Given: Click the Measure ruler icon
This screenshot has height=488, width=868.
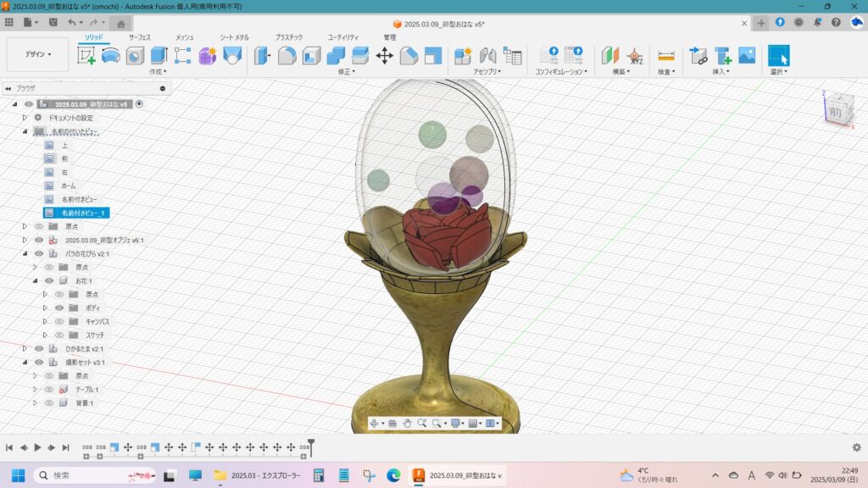Looking at the screenshot, I should (x=666, y=56).
